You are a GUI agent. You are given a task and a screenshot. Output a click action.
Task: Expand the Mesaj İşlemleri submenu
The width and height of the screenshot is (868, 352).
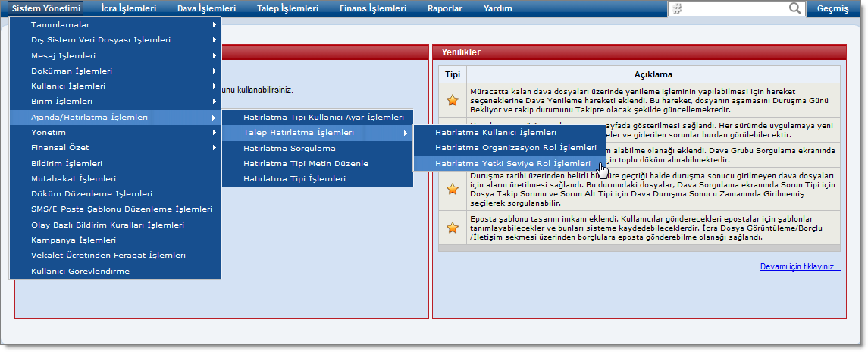coord(115,55)
